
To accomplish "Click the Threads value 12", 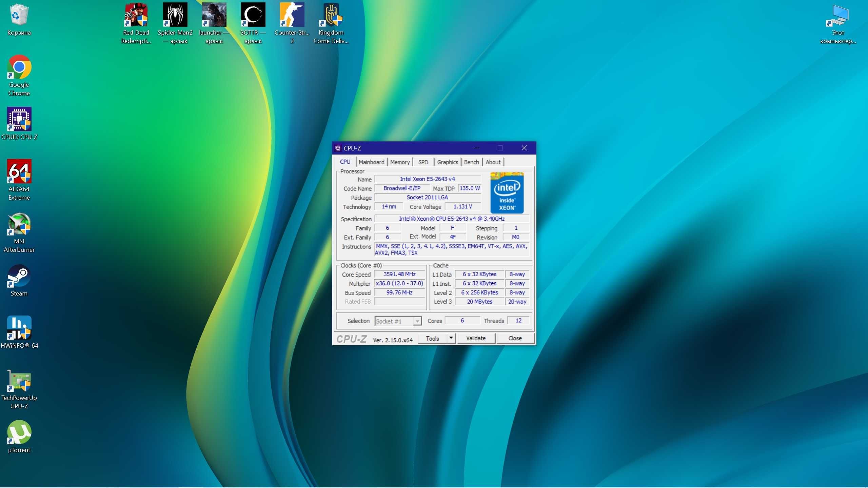I will pyautogui.click(x=518, y=321).
